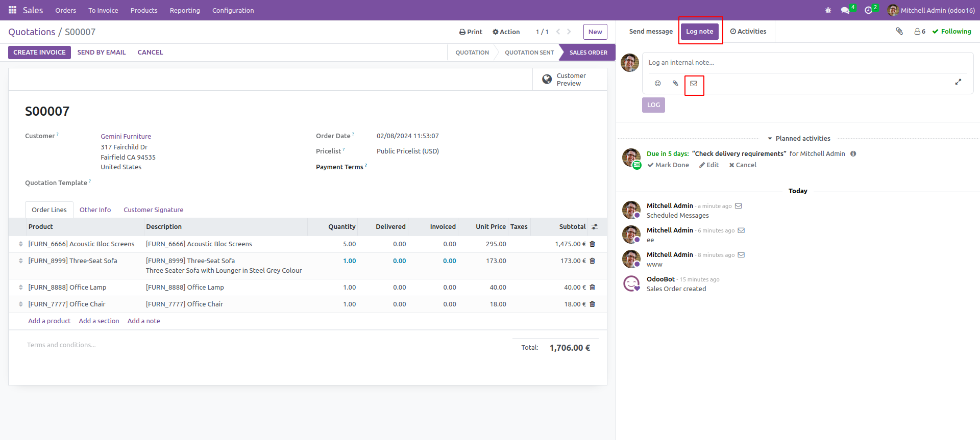Switch to the Other Info tab
This screenshot has width=980, height=440.
pyautogui.click(x=95, y=210)
